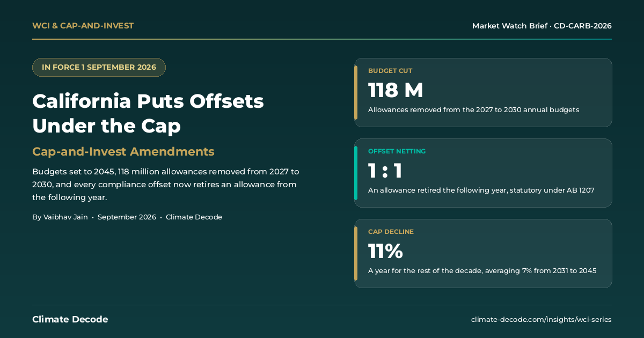644x338 pixels.
Task: Click the 'BUDGET CUT' card label
Action: pyautogui.click(x=390, y=71)
